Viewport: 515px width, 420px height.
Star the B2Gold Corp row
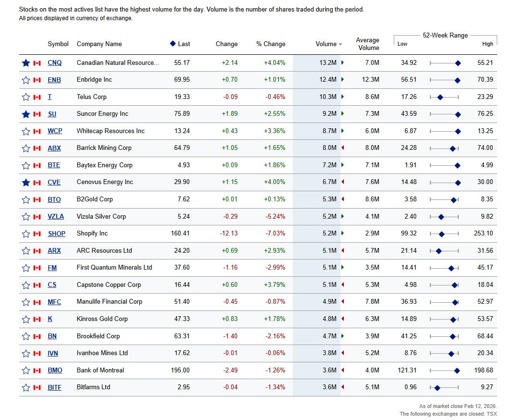tap(26, 199)
